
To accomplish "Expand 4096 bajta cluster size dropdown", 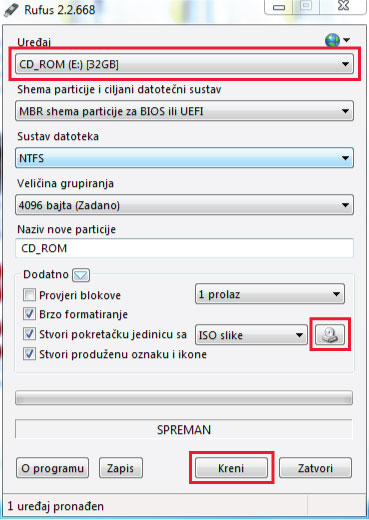I will click(184, 205).
